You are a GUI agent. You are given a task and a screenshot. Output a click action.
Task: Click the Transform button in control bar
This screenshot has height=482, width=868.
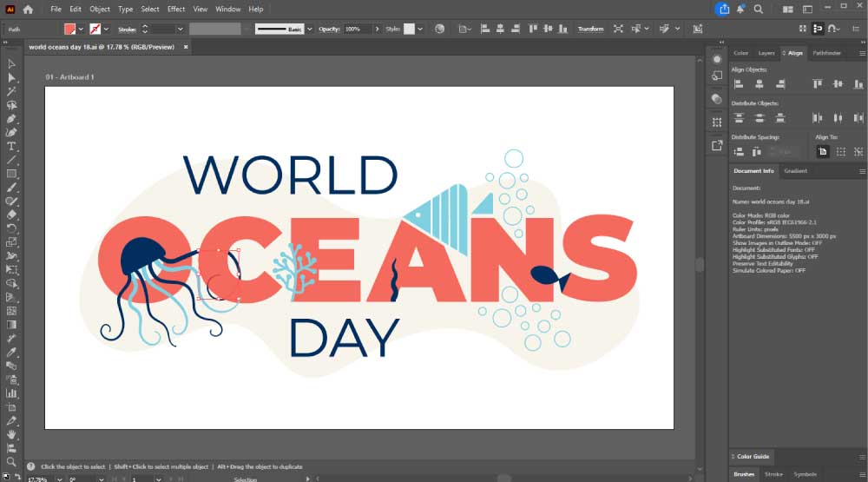[x=590, y=29]
